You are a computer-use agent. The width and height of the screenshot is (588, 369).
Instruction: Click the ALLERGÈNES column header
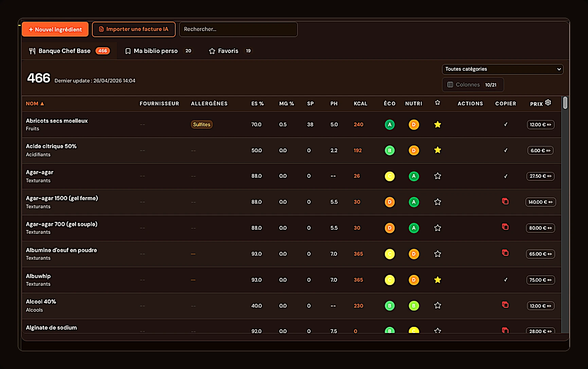click(x=209, y=104)
